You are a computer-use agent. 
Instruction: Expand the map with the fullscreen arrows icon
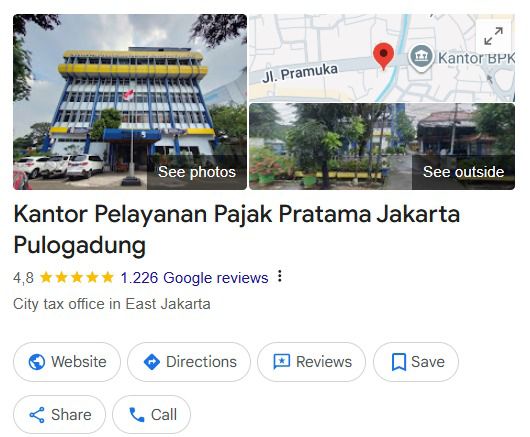pos(493,36)
